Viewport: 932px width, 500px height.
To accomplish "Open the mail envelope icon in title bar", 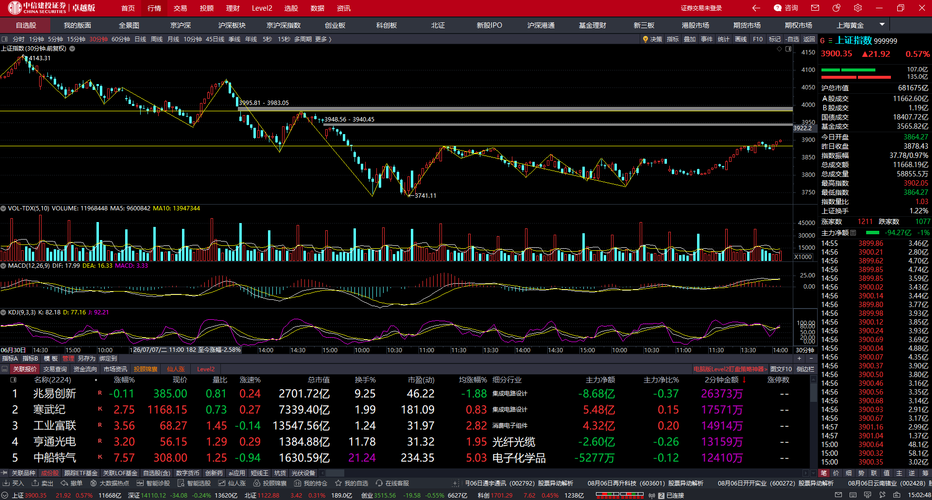I will tap(815, 8).
